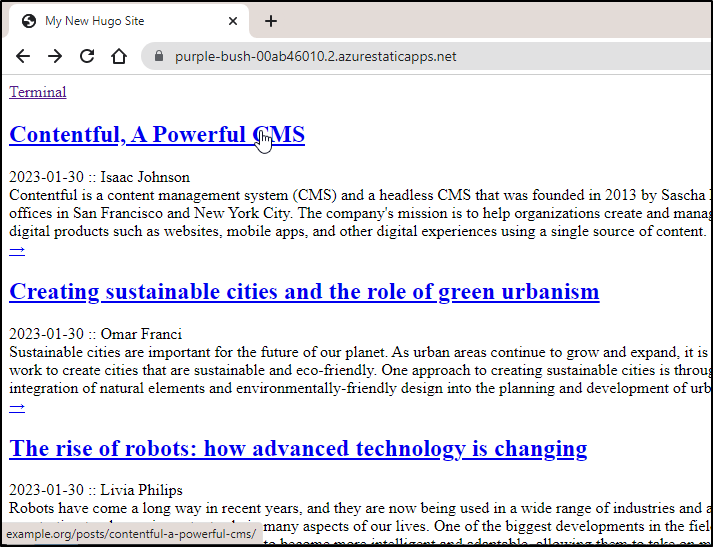Image resolution: width=713 pixels, height=547 pixels.
Task: Go back using the browser back arrow
Action: click(x=23, y=56)
